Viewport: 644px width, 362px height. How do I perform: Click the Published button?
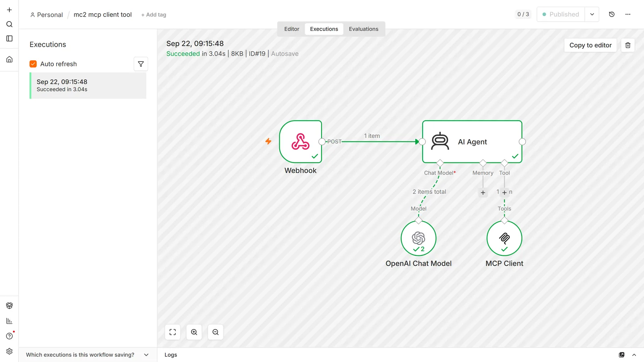[561, 14]
